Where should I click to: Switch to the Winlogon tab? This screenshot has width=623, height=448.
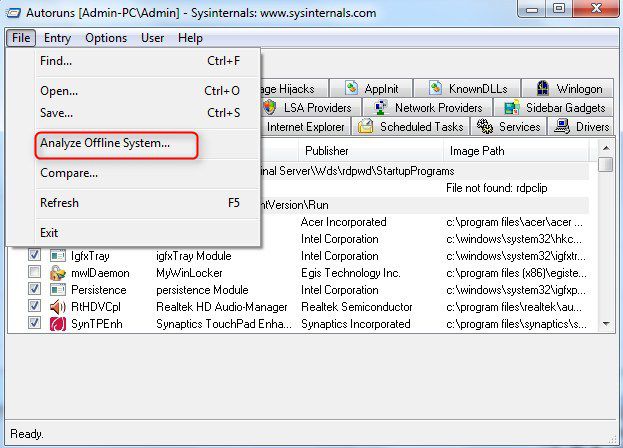pyautogui.click(x=568, y=88)
